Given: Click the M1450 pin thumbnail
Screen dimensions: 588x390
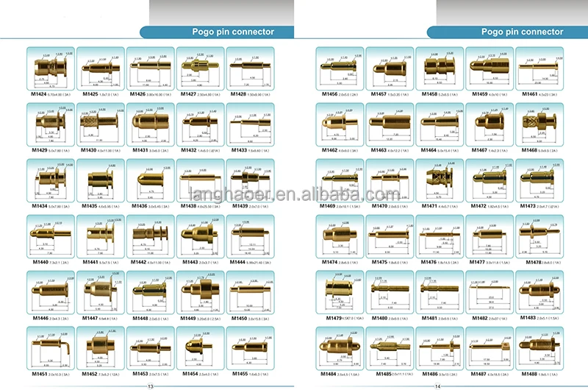Looking at the screenshot, I should 251,292.
